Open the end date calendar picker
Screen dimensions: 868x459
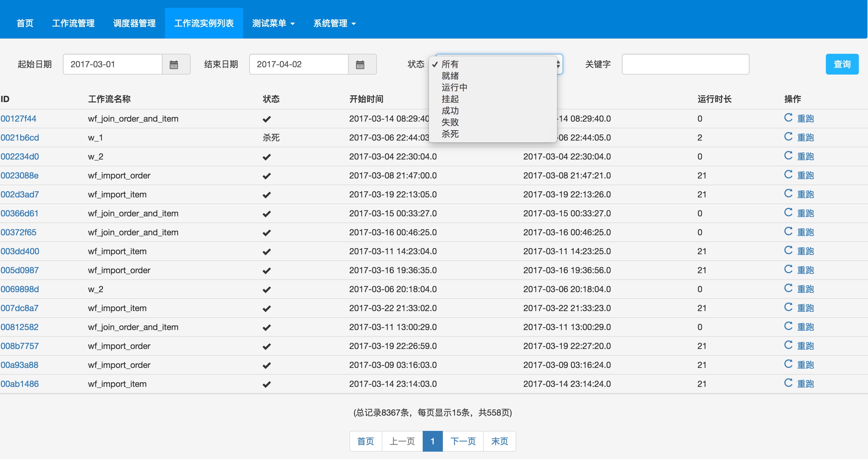point(360,64)
